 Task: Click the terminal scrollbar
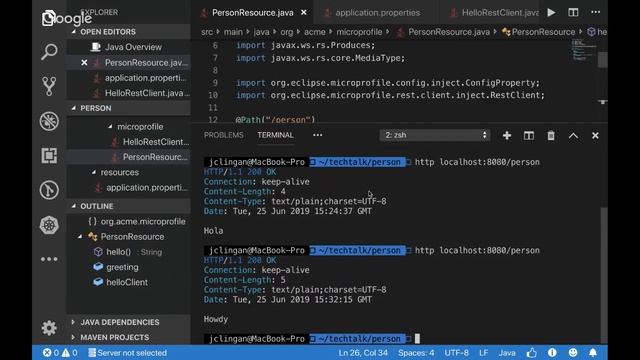point(604,276)
